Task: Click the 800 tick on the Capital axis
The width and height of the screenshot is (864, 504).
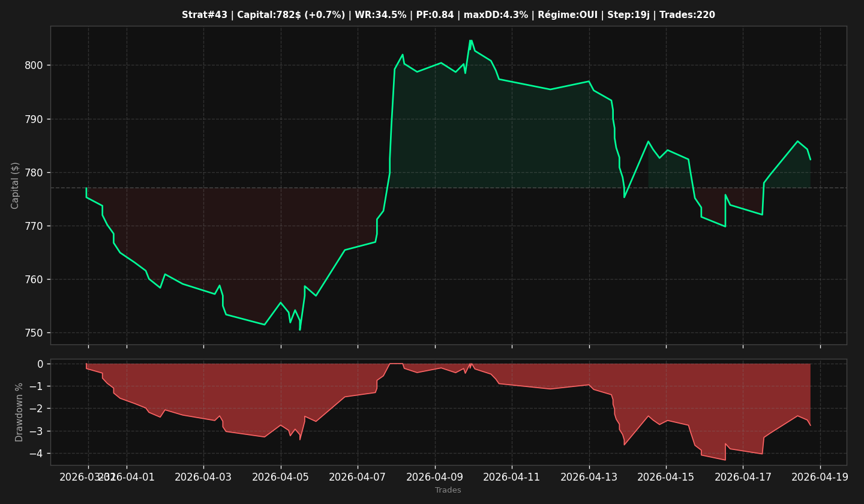Action: pos(33,65)
